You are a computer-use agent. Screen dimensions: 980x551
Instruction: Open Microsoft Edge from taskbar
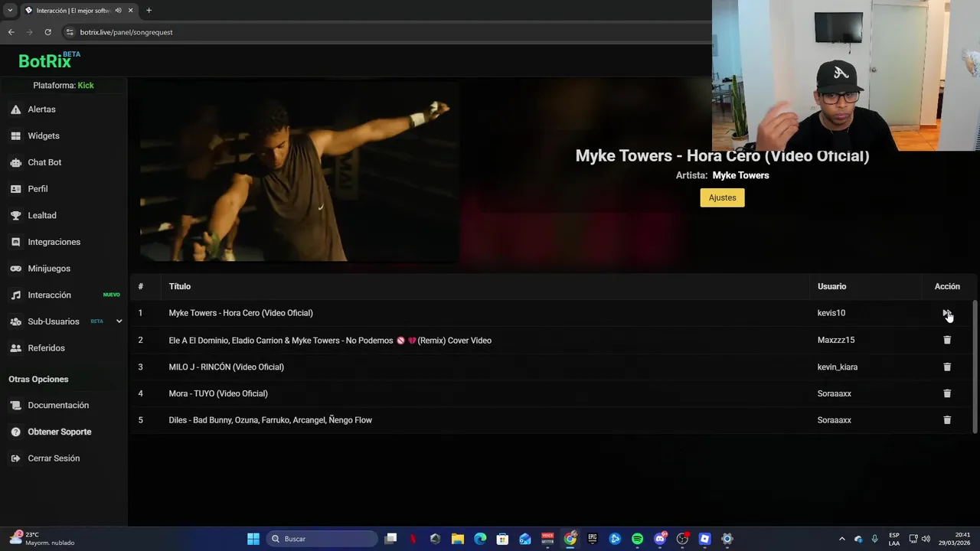pyautogui.click(x=480, y=539)
